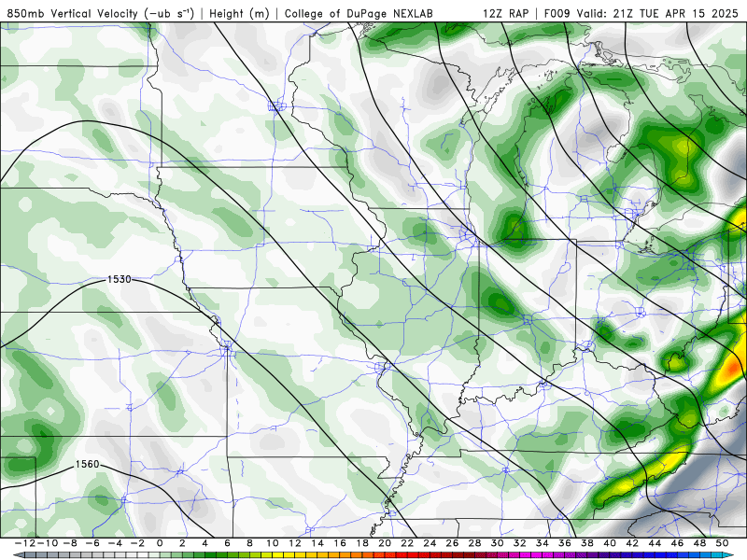Click the "College of DuPage NEXLAB" text
Viewport: 747px width, 560px height.
359,13
